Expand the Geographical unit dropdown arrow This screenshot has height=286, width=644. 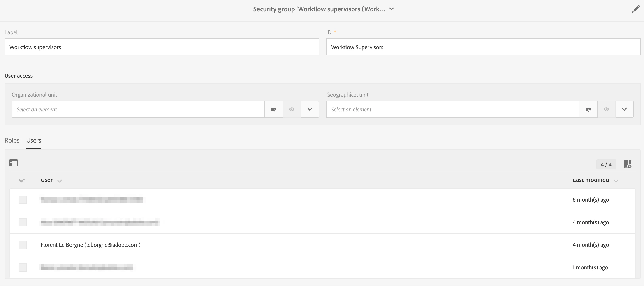pos(624,109)
